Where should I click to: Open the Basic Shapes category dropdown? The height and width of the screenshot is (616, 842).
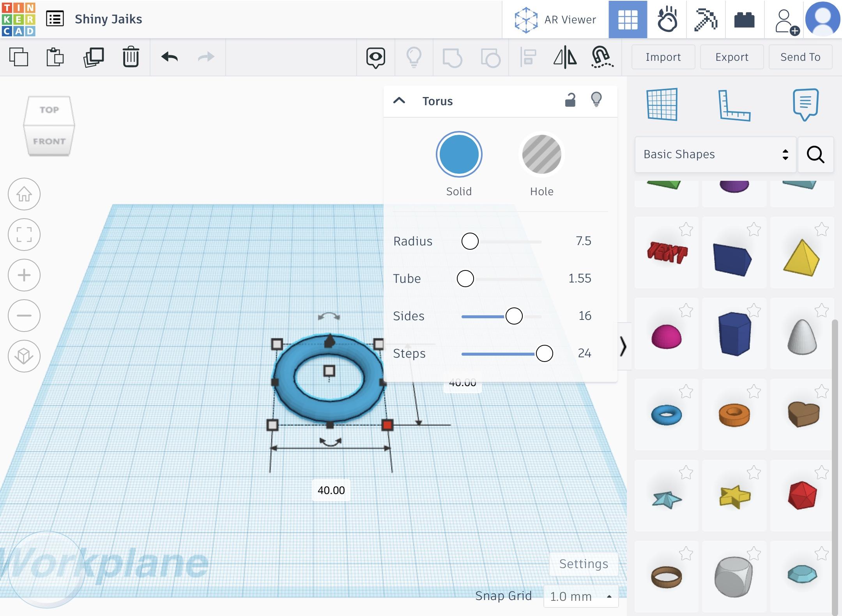715,155
